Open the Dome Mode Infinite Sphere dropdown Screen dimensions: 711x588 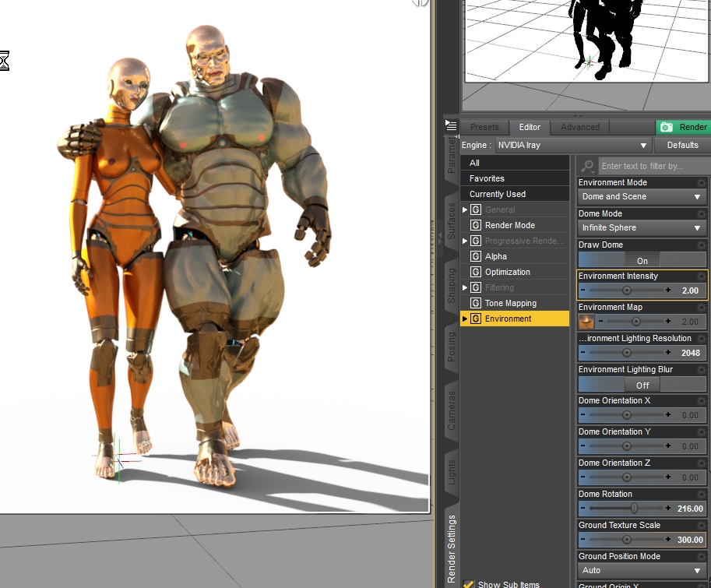pyautogui.click(x=642, y=228)
